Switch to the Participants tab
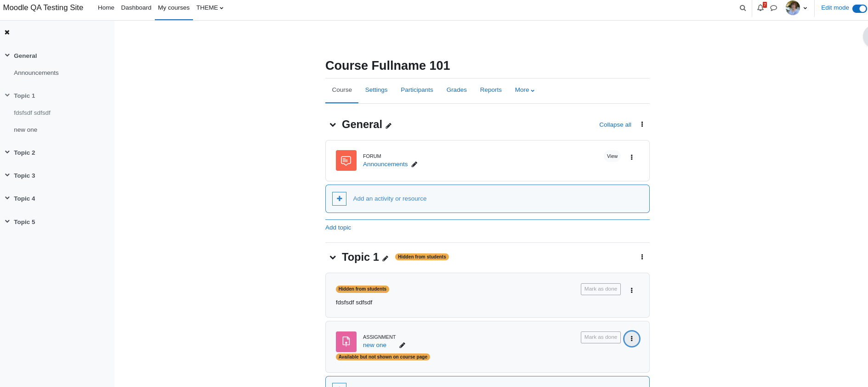 [x=417, y=90]
